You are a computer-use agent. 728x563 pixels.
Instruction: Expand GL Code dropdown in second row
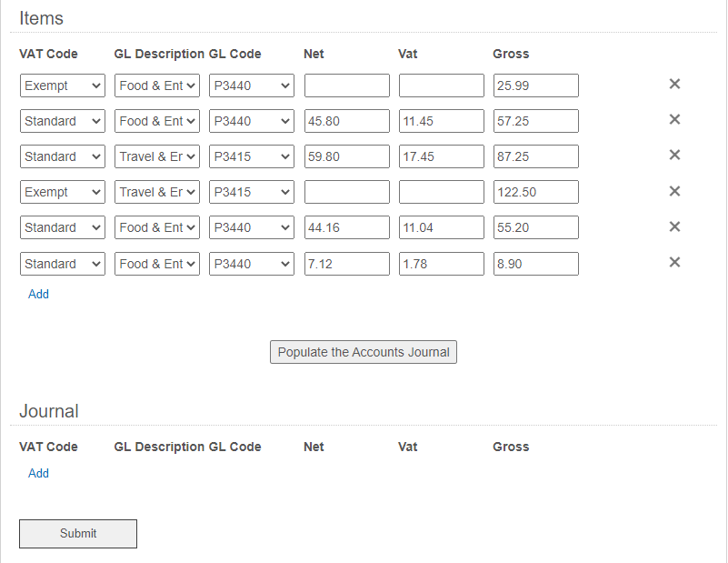tap(252, 121)
